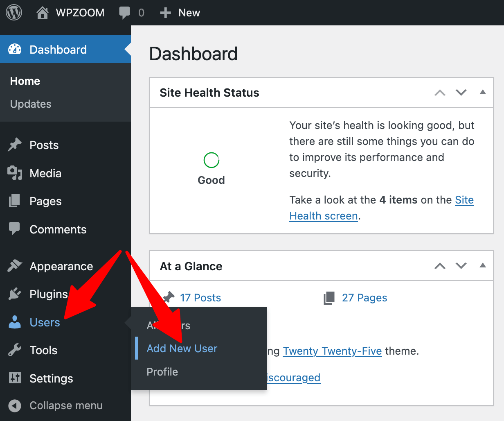Viewport: 504px width, 421px height.
Task: Follow the Twenty Twenty-Five theme link
Action: click(332, 351)
